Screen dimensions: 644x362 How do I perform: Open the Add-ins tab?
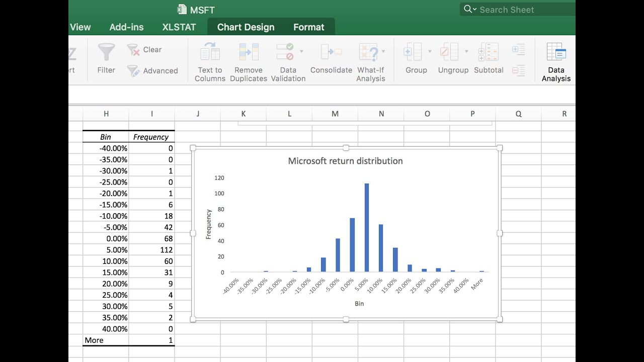126,27
